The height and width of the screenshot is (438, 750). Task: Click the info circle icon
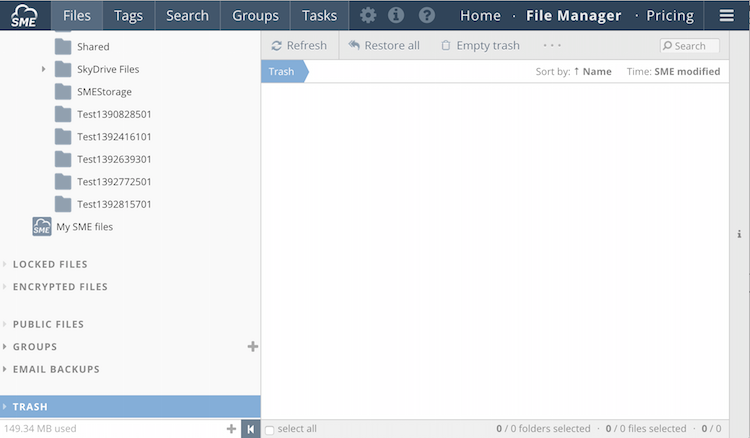click(396, 15)
